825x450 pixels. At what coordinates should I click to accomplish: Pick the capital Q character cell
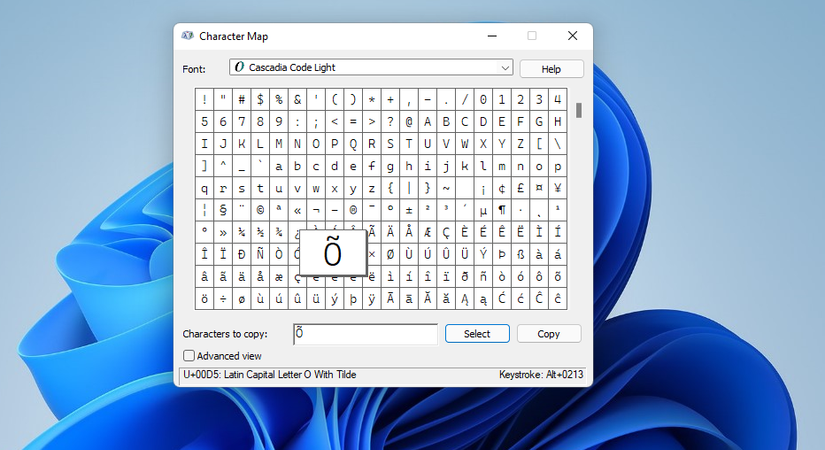coord(353,144)
